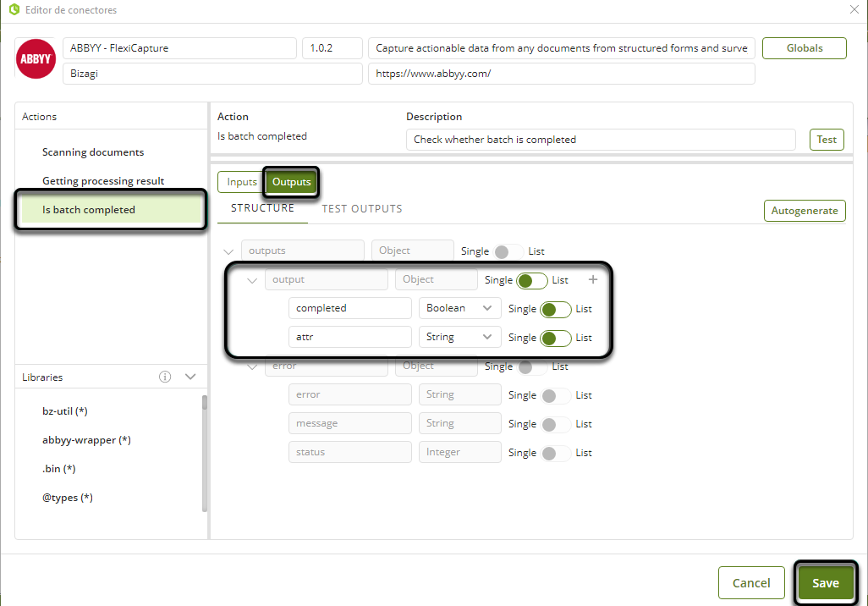Click the connector description field
Screen dimensions: 868x606
(x=561, y=48)
